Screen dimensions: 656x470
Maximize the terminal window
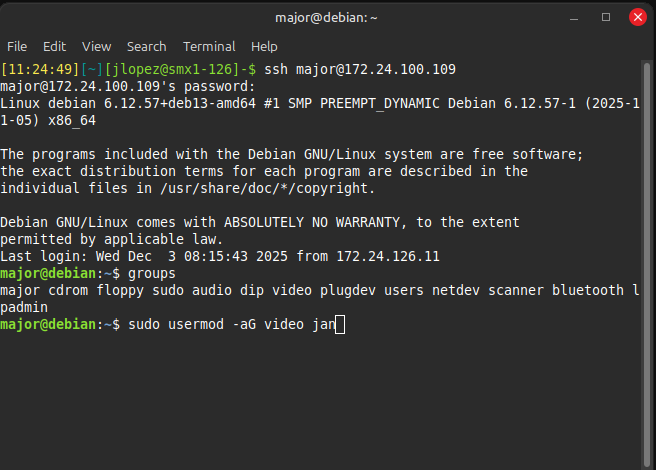[x=606, y=17]
